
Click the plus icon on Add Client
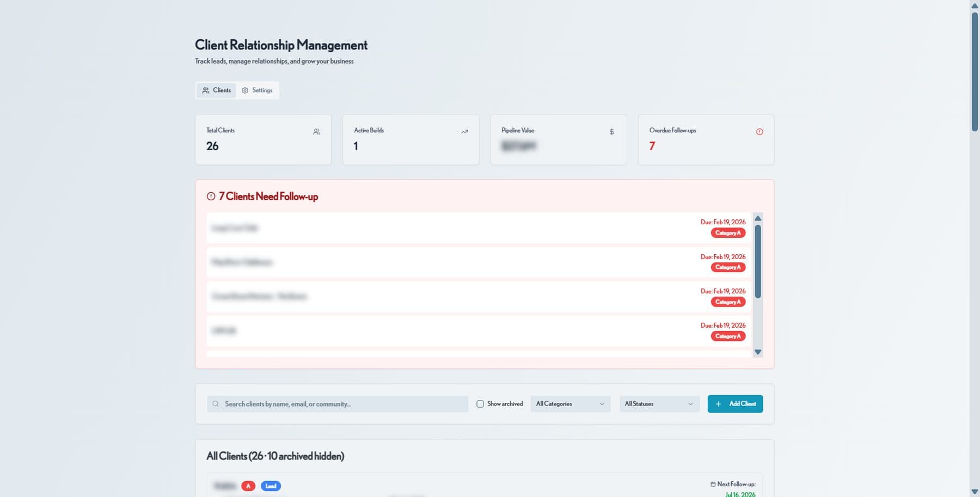718,404
